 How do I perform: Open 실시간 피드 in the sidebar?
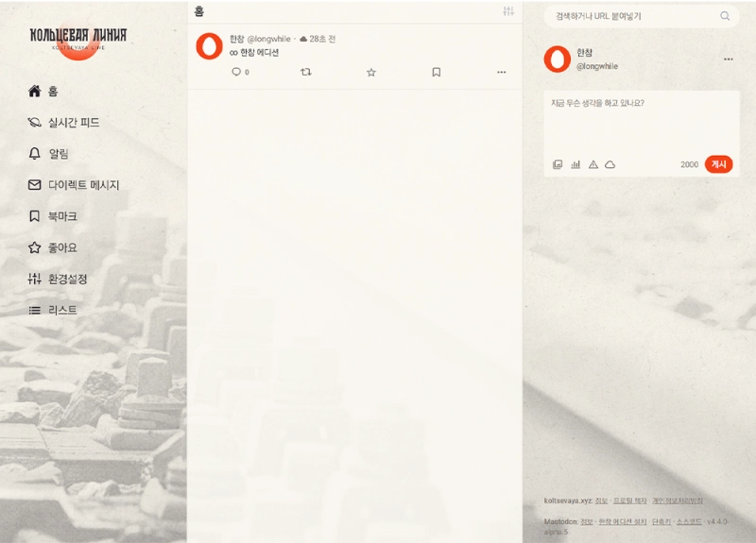tap(73, 123)
